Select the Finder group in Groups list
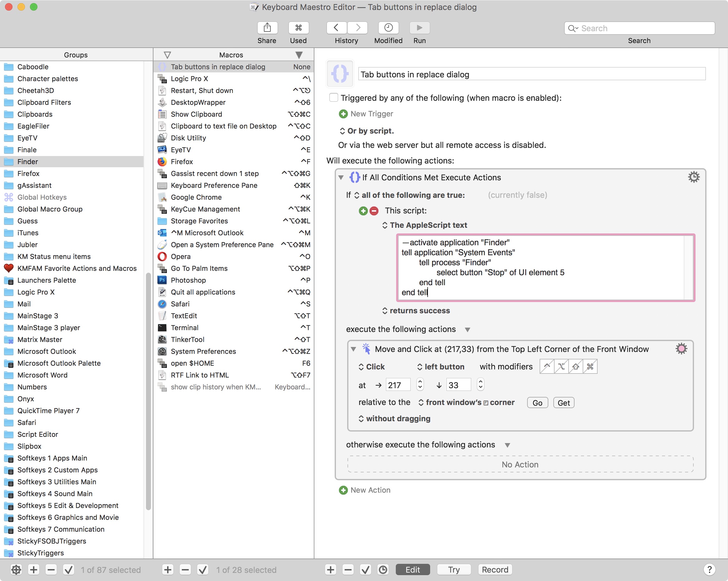Viewport: 728px width, 581px height. (28, 161)
